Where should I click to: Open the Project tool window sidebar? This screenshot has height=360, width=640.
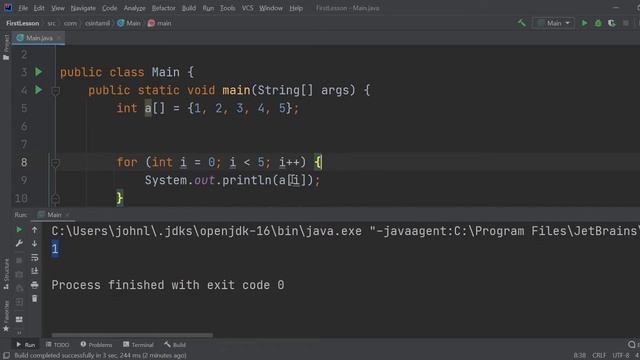(6, 47)
